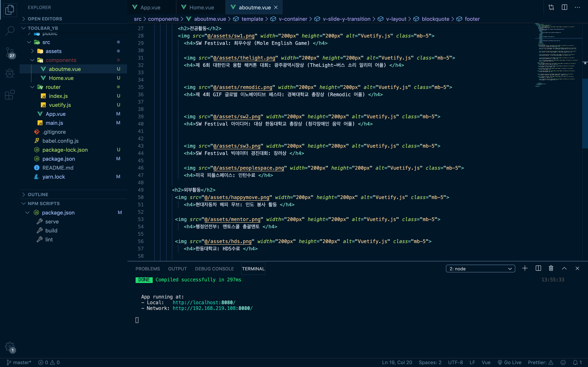Maximize the terminal panel size
The height and width of the screenshot is (367, 588).
564,269
